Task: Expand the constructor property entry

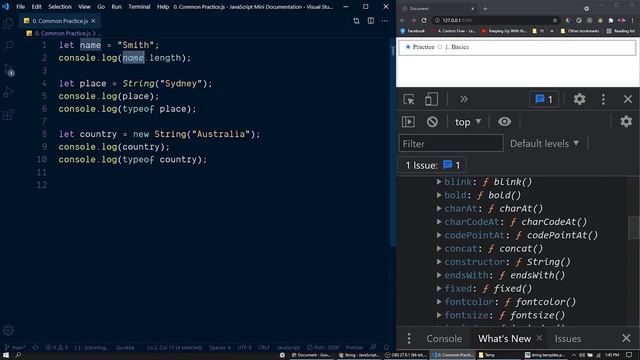Action: coord(439,262)
